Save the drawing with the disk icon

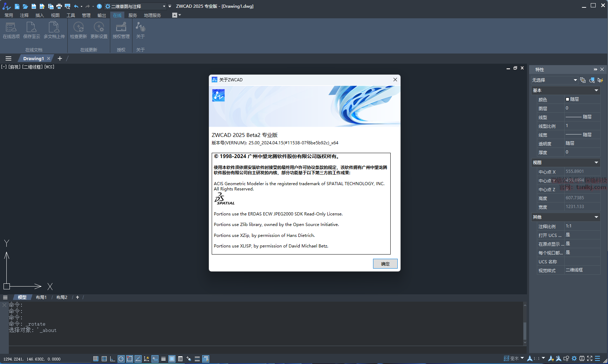[x=34, y=6]
